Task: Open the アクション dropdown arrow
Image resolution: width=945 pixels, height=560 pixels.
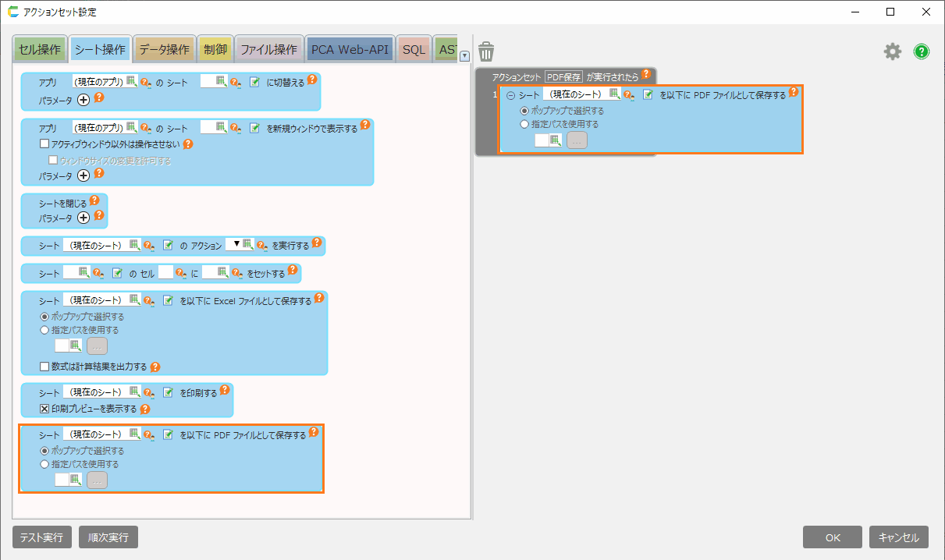Action: [x=236, y=245]
